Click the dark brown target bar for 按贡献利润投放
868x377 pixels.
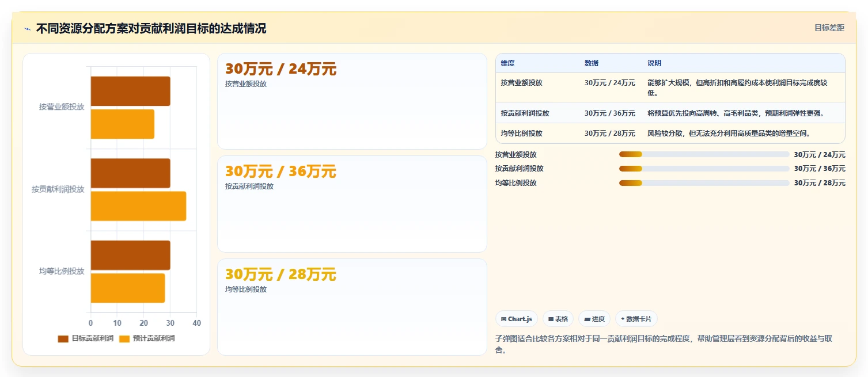pyautogui.click(x=130, y=173)
